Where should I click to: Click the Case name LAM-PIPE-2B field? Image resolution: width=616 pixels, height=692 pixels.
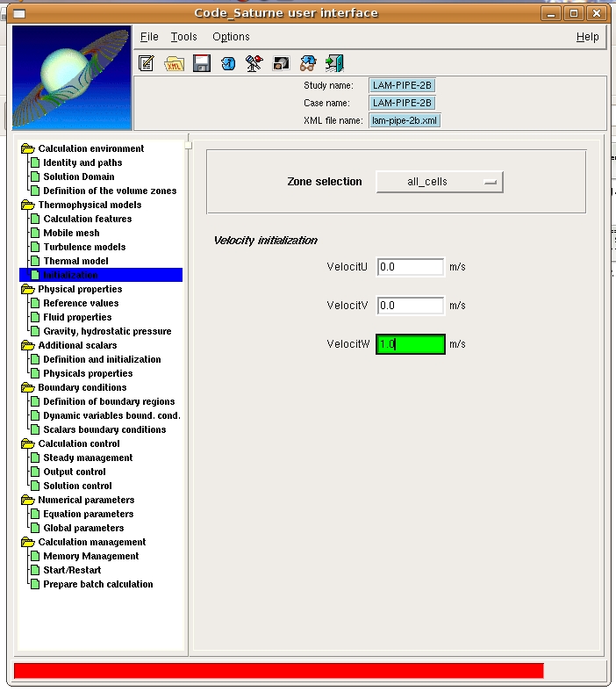[x=402, y=104]
